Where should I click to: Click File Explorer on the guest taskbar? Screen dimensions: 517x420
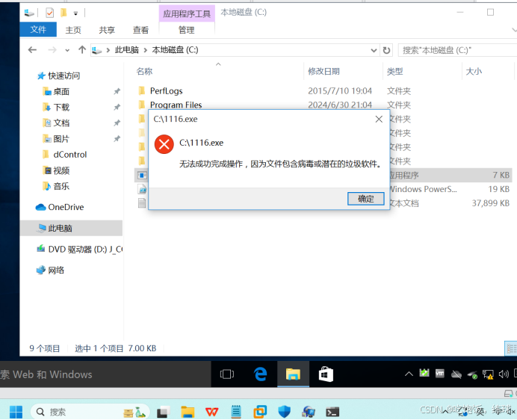point(293,374)
